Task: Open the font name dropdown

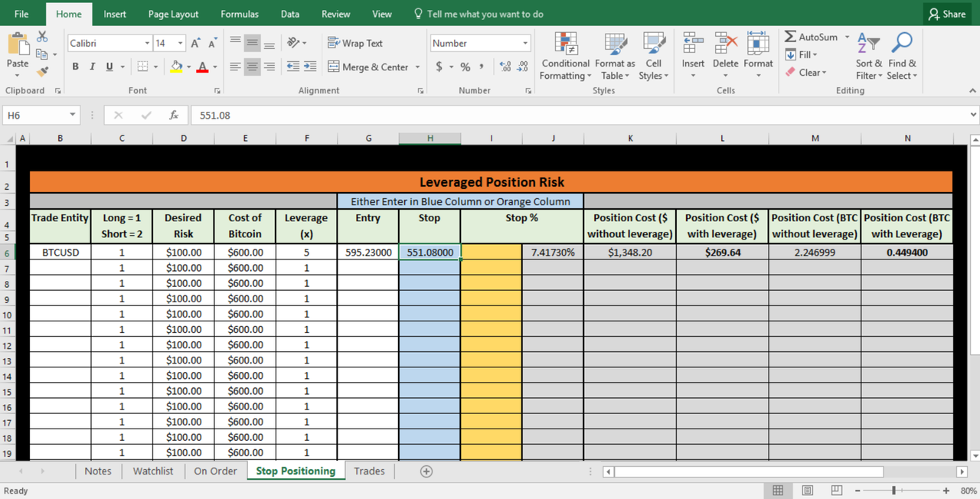Action: 147,44
